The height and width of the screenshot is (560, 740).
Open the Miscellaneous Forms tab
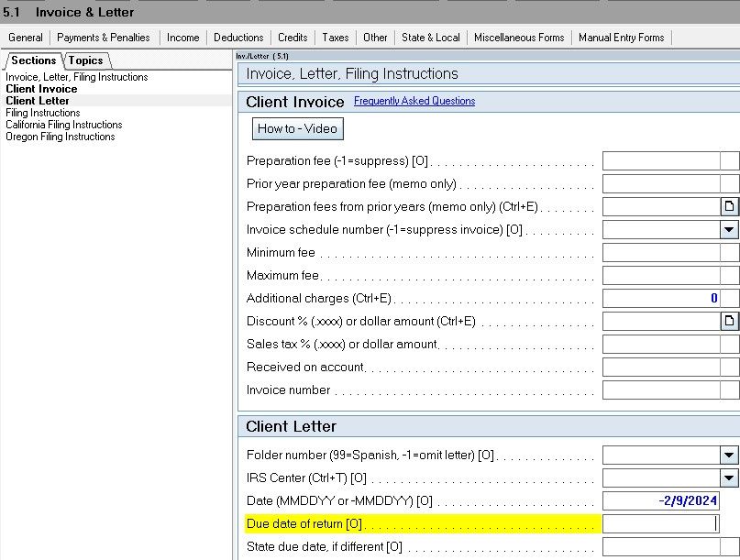tap(519, 38)
